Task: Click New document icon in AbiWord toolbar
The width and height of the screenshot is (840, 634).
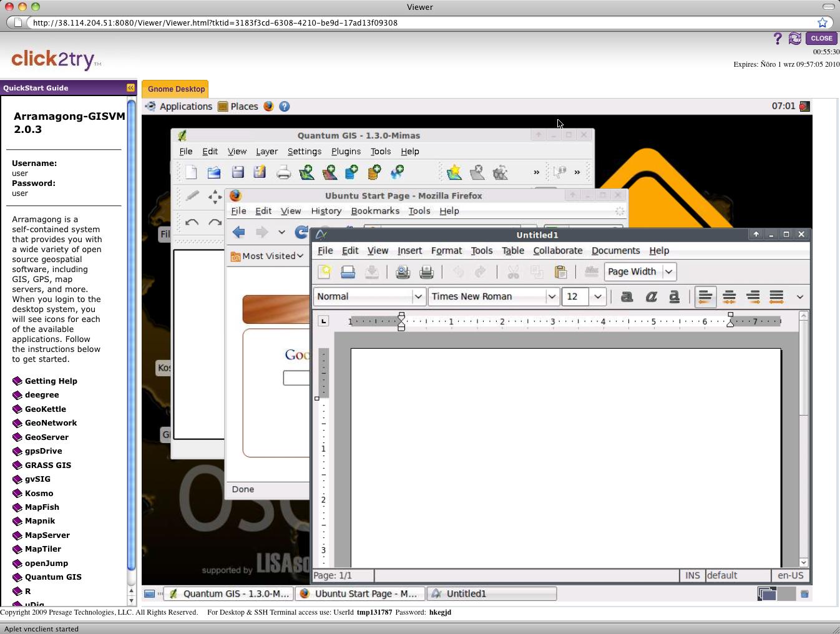Action: (x=325, y=272)
